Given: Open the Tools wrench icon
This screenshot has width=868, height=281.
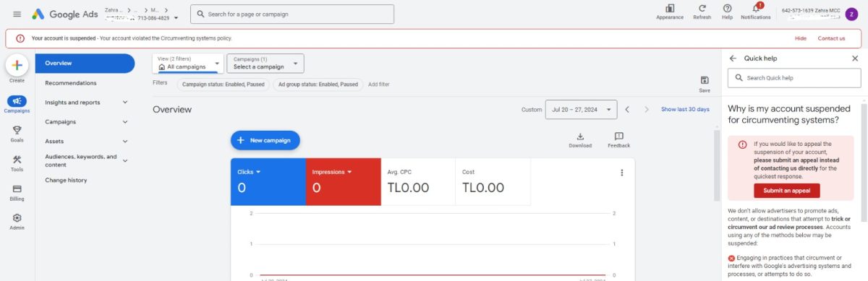Looking at the screenshot, I should (x=17, y=160).
